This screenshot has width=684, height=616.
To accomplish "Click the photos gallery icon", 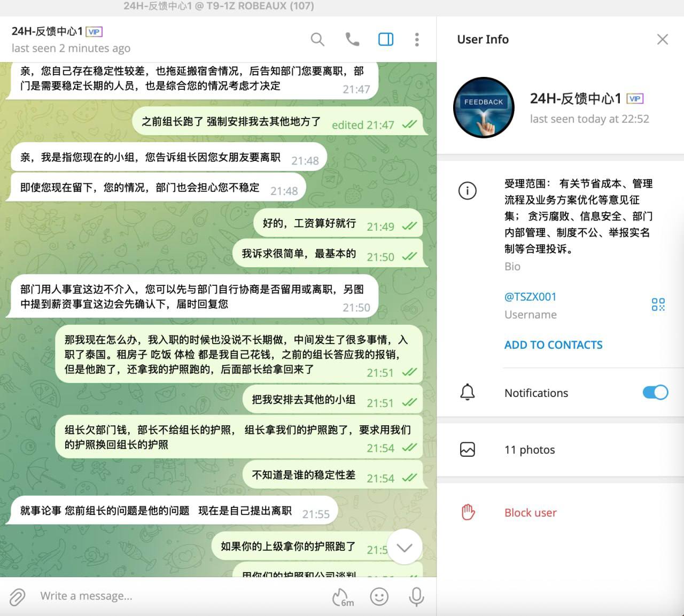I will pyautogui.click(x=468, y=449).
